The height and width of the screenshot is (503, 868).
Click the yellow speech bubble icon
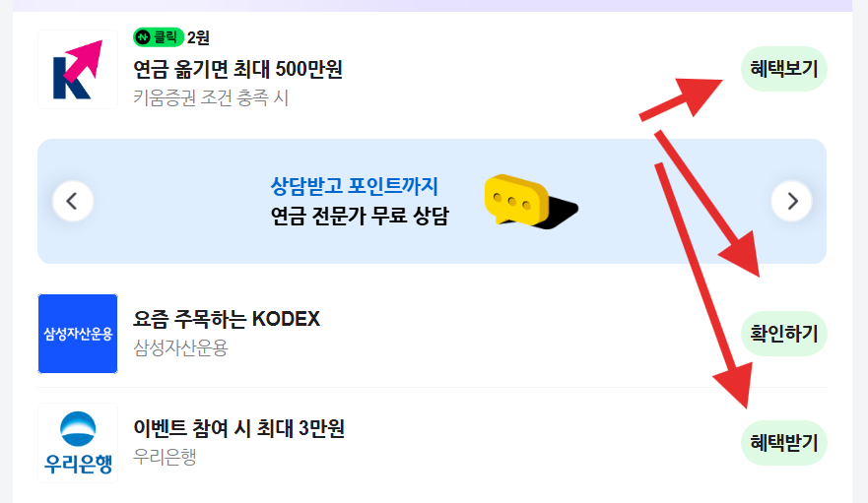tap(530, 202)
